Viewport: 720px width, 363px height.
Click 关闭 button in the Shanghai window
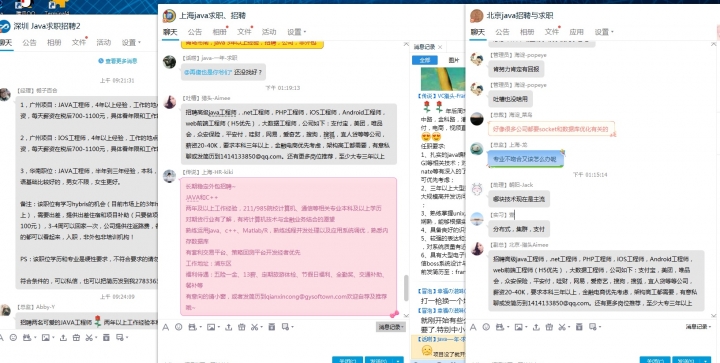348,360
